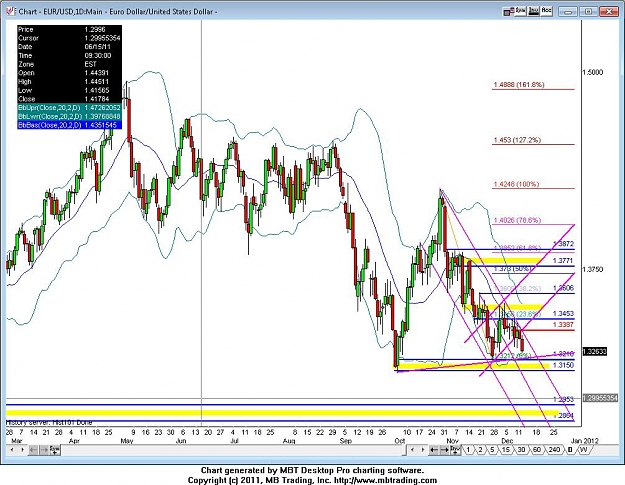Select the D daily timeframe tab
Image resolution: width=625 pixels, height=485 pixels.
tap(570, 450)
